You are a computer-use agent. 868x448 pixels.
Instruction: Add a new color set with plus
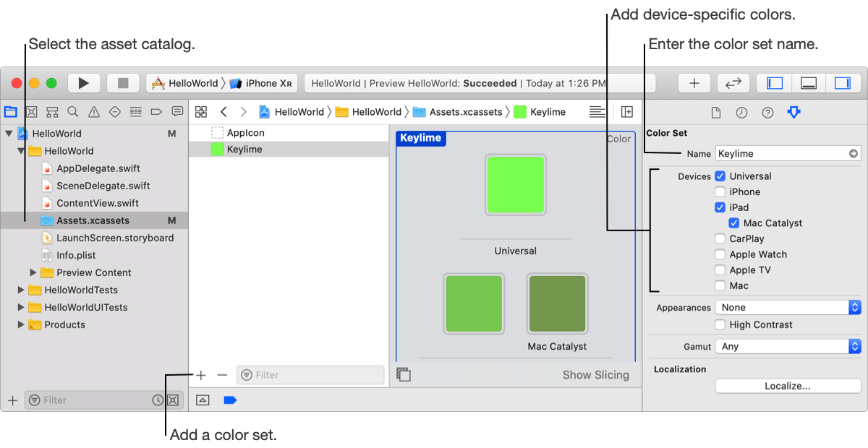pos(201,375)
